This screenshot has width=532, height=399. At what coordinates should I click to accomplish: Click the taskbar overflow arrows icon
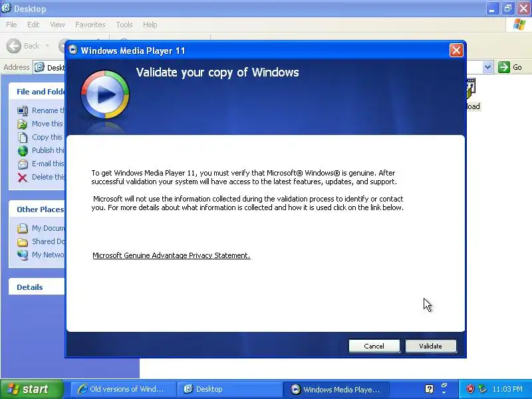coord(444,389)
